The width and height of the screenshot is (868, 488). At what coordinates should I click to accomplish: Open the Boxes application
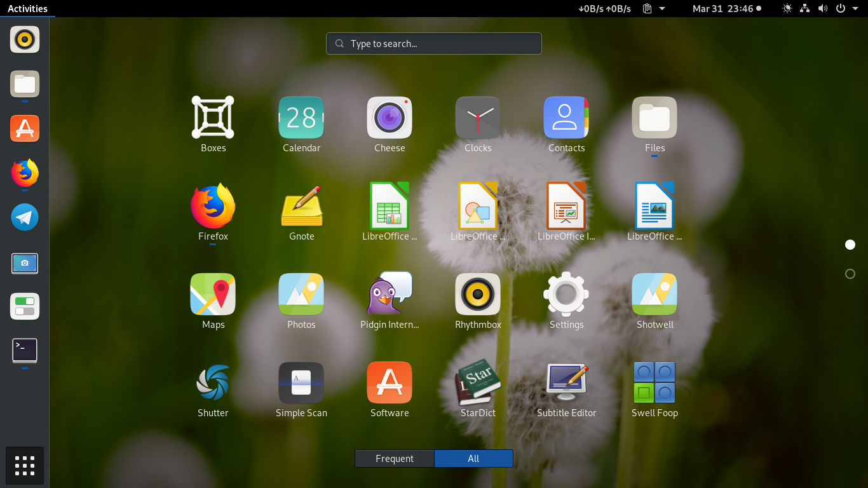point(213,118)
